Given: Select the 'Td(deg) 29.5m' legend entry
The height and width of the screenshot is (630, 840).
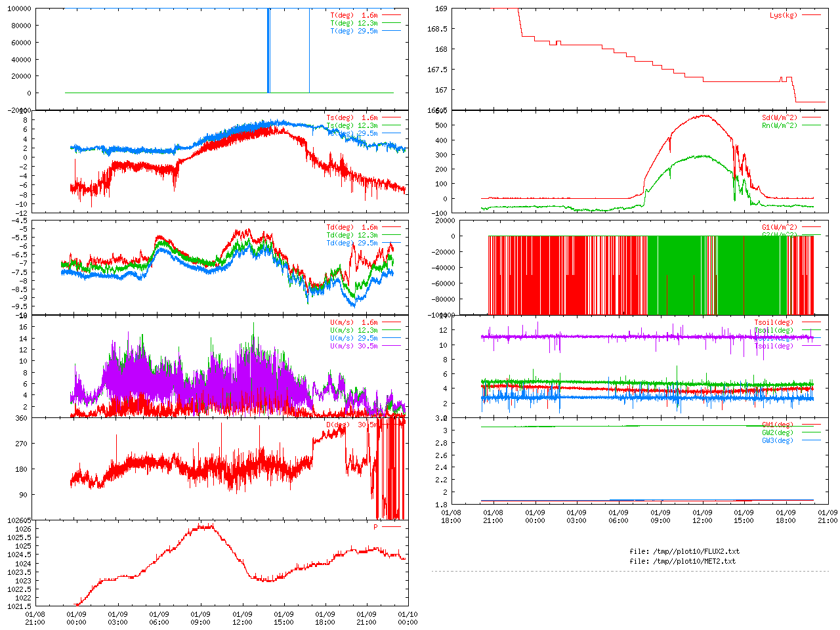Looking at the screenshot, I should (352, 243).
